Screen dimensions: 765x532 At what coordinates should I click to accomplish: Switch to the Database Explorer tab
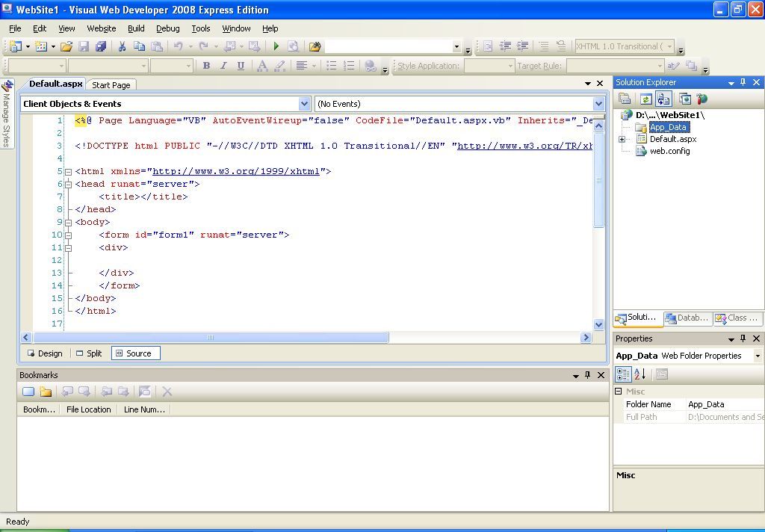tap(687, 318)
